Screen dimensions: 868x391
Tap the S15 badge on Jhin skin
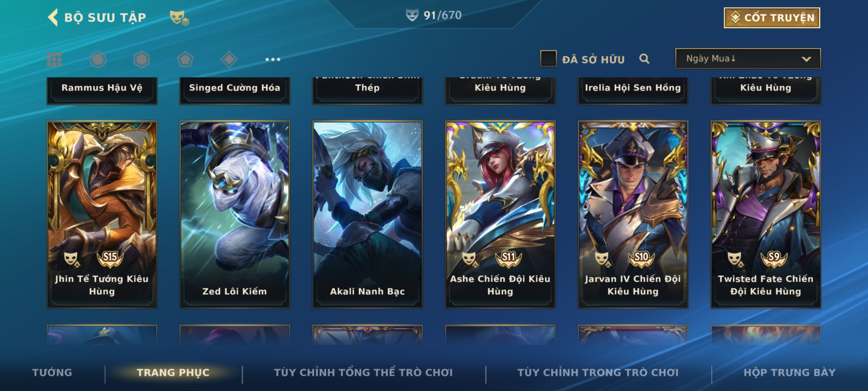pyautogui.click(x=110, y=258)
